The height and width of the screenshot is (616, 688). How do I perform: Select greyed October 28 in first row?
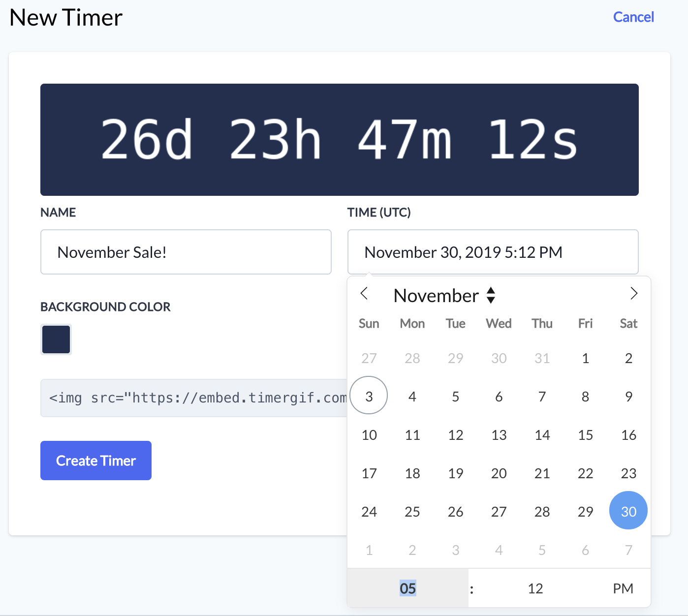pos(412,358)
